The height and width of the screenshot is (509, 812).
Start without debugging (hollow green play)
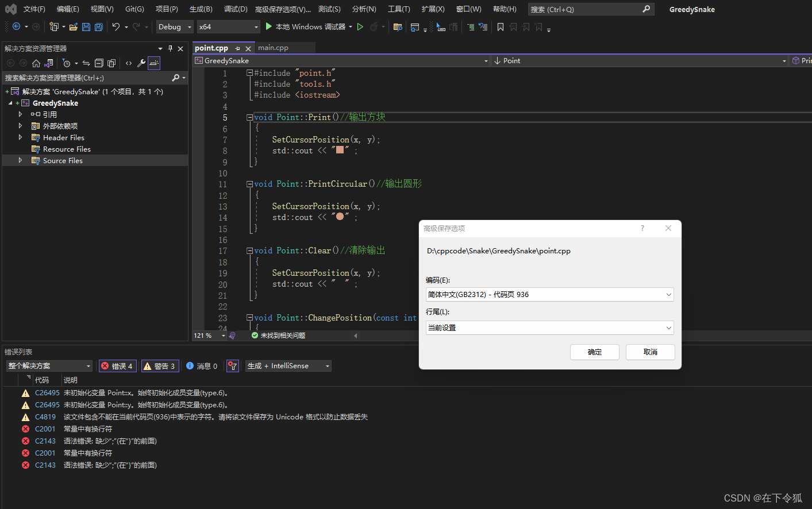tap(360, 27)
